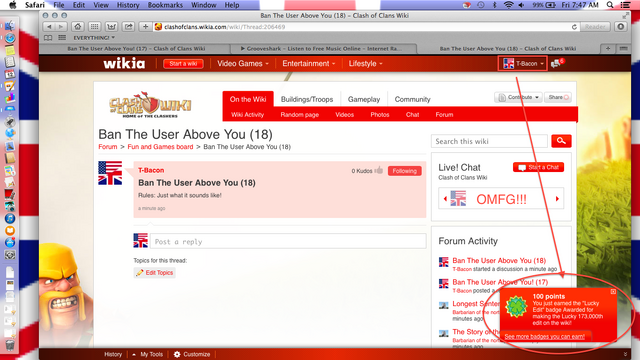Click the Start a Chat button
640x360 pixels.
tap(538, 167)
